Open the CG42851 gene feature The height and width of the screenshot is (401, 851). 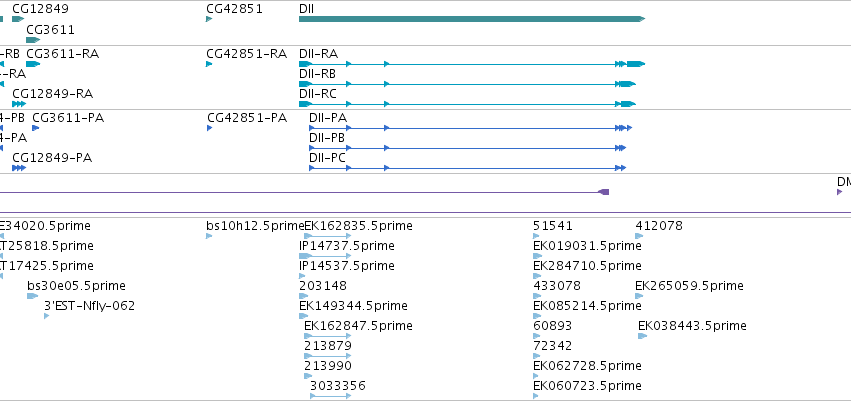[x=209, y=19]
